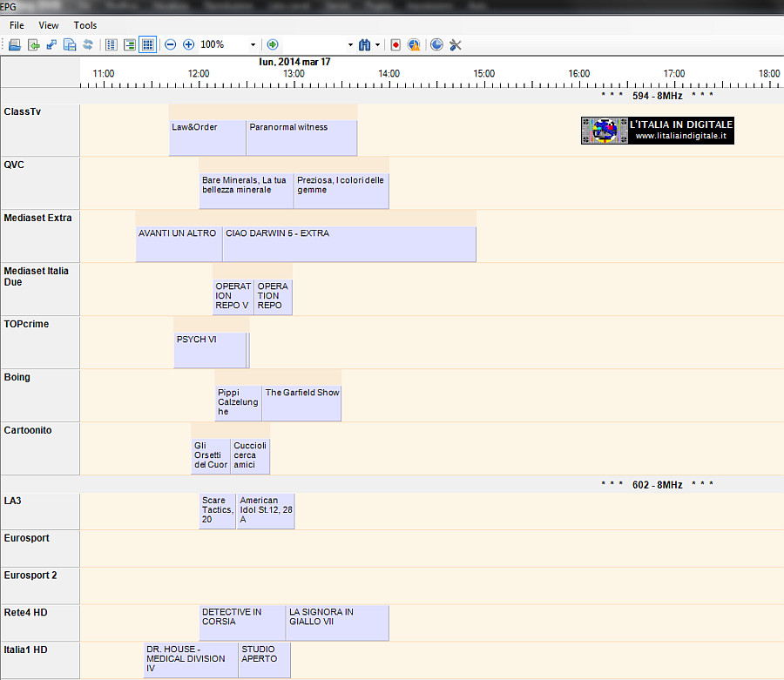Click the red record icon
Viewport: 784px width, 680px height.
395,44
